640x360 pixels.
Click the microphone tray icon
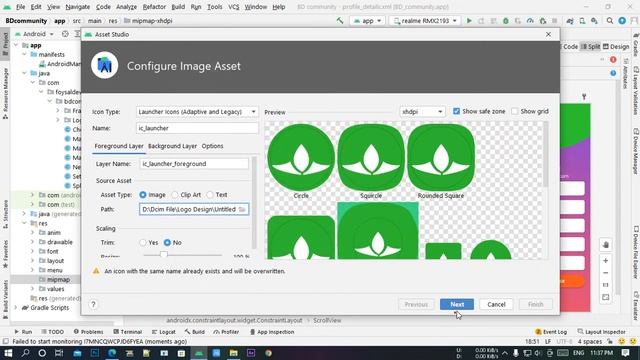pos(516,353)
